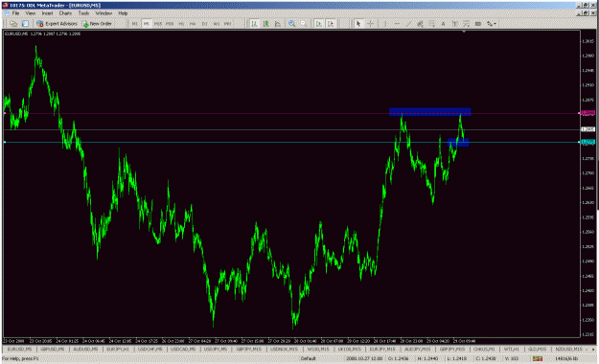This screenshot has height=364, width=599.
Task: Switch chart timeframe to H4
Action: tap(193, 24)
